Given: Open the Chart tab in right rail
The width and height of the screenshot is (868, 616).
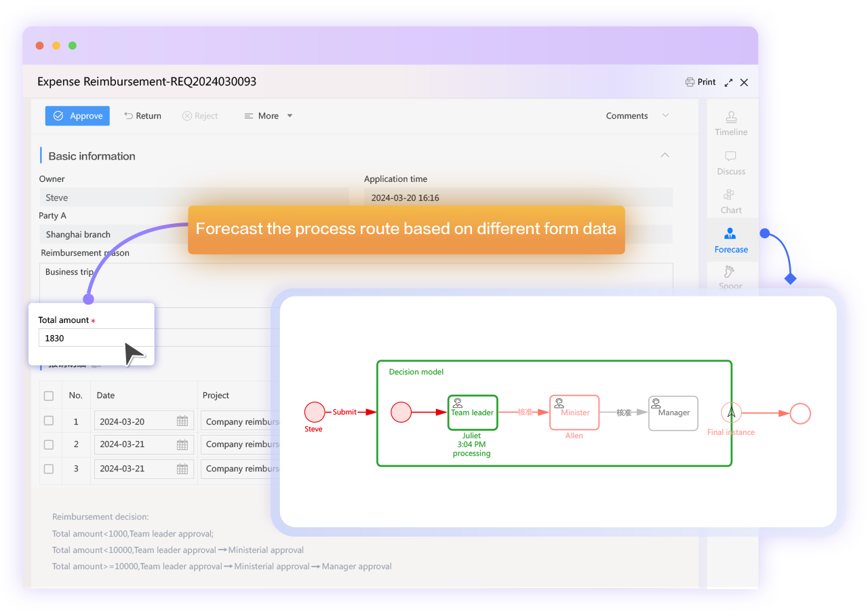Looking at the screenshot, I should pyautogui.click(x=731, y=201).
